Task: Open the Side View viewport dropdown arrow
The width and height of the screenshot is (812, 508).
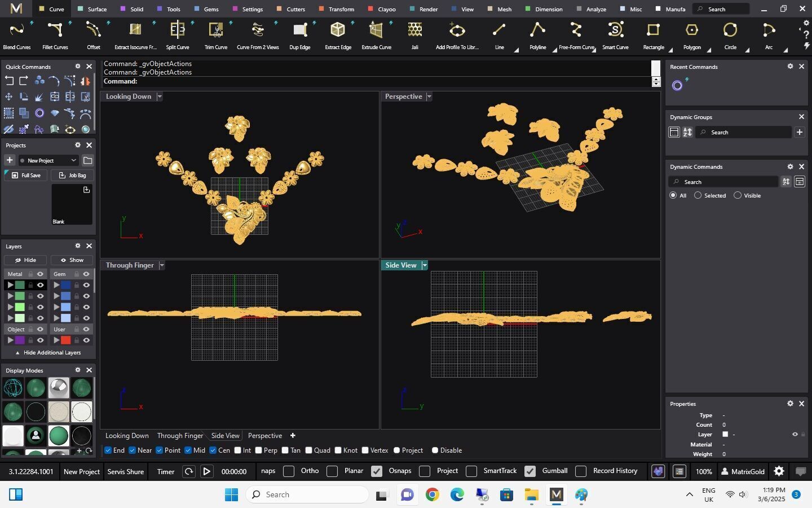Action: 425,265
